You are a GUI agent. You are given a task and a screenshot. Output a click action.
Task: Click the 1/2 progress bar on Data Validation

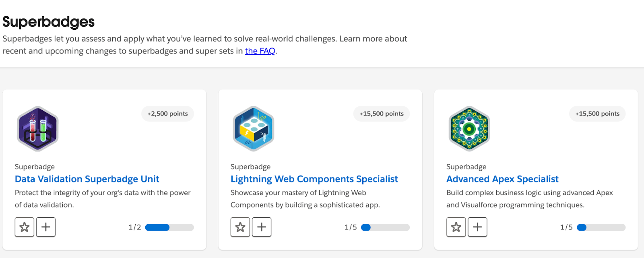coord(169,227)
